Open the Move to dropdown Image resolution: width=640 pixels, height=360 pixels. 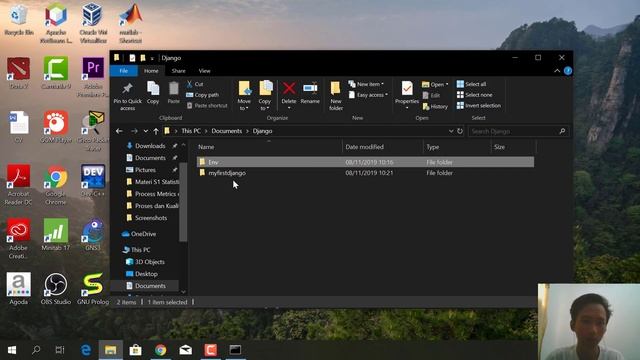(x=244, y=96)
